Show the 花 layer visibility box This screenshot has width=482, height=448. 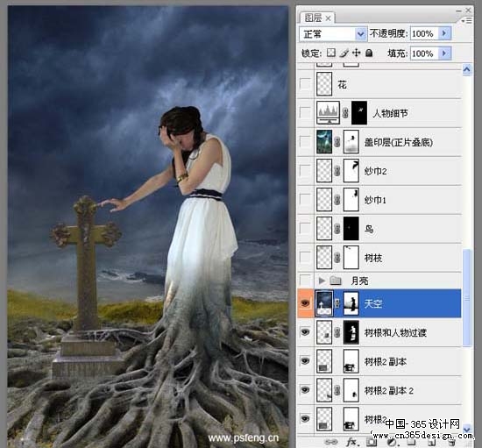[305, 83]
